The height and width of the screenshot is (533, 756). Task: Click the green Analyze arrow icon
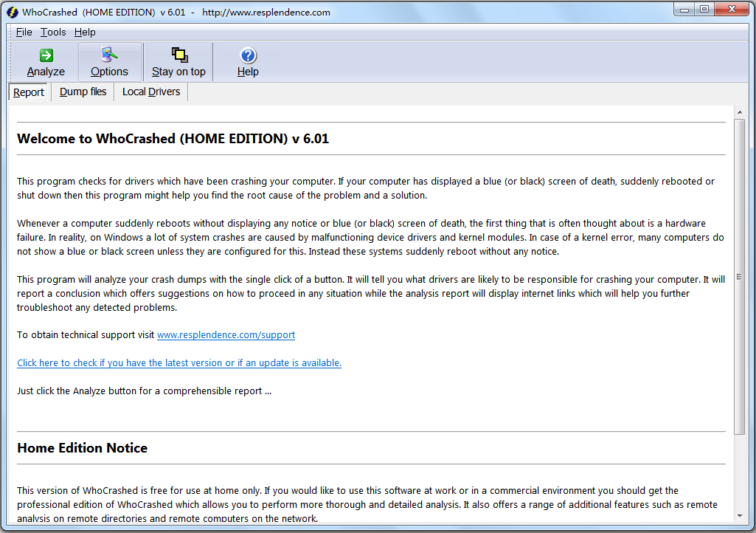tap(46, 55)
